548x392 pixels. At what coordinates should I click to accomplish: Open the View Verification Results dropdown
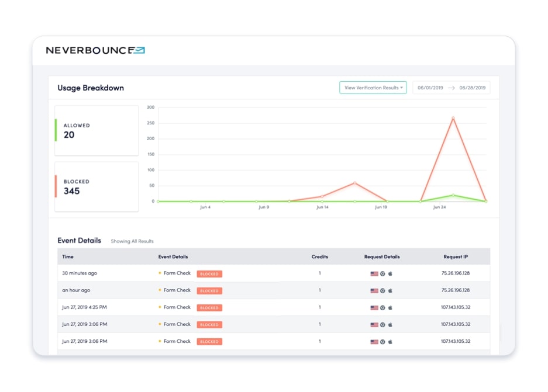pos(373,88)
